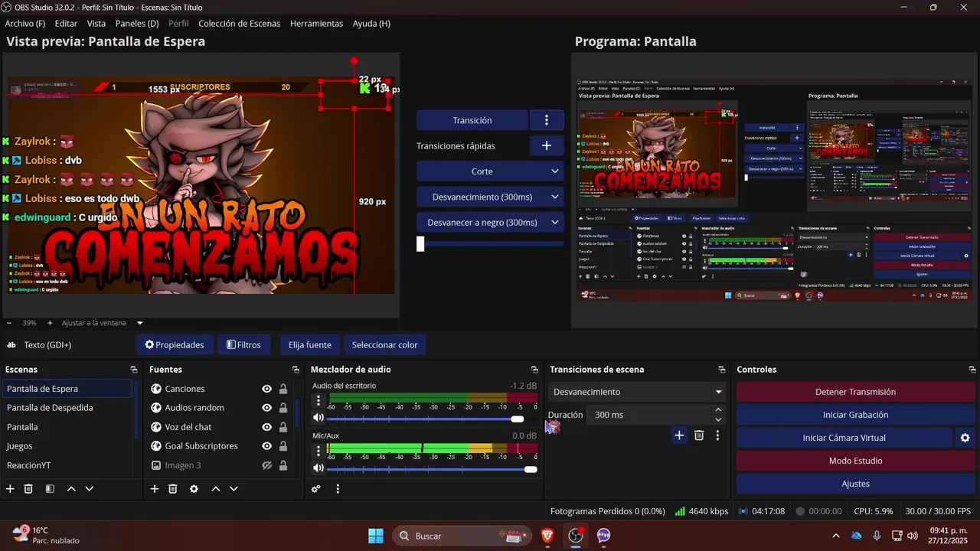The width and height of the screenshot is (980, 551).
Task: Click the Iniciar Cámara Virtual button
Action: (x=844, y=438)
